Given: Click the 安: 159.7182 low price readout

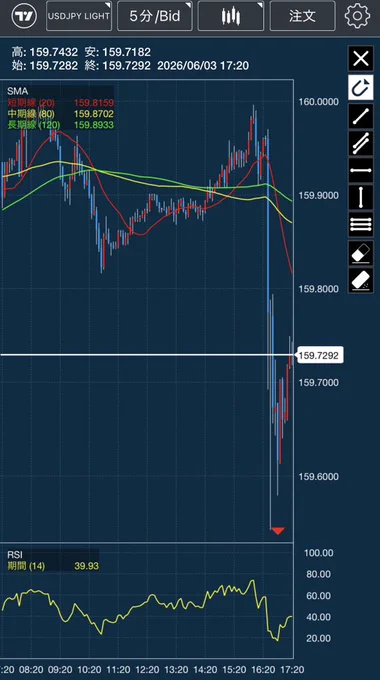Looking at the screenshot, I should [x=118, y=52].
